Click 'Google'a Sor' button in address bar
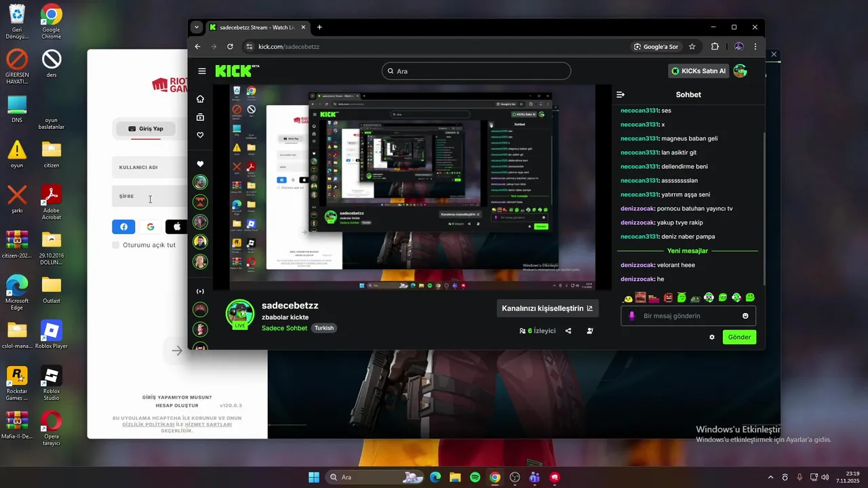Image resolution: width=868 pixels, height=488 pixels. 656,47
